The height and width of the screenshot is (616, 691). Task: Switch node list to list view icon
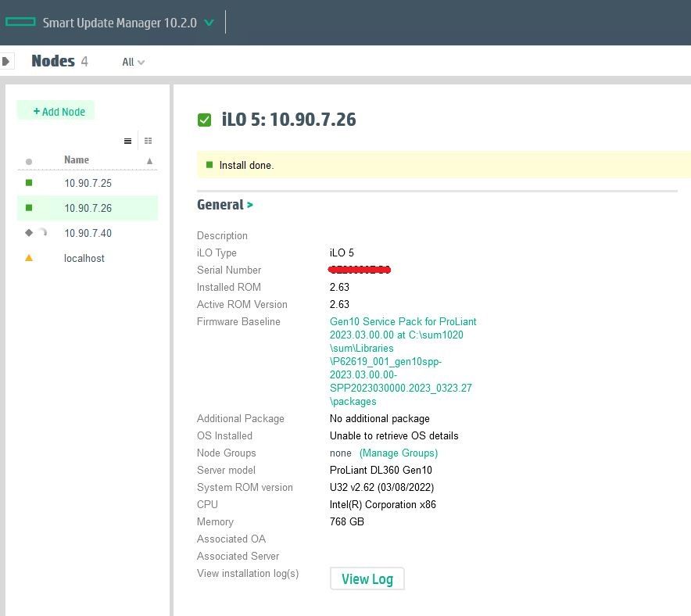(x=127, y=141)
